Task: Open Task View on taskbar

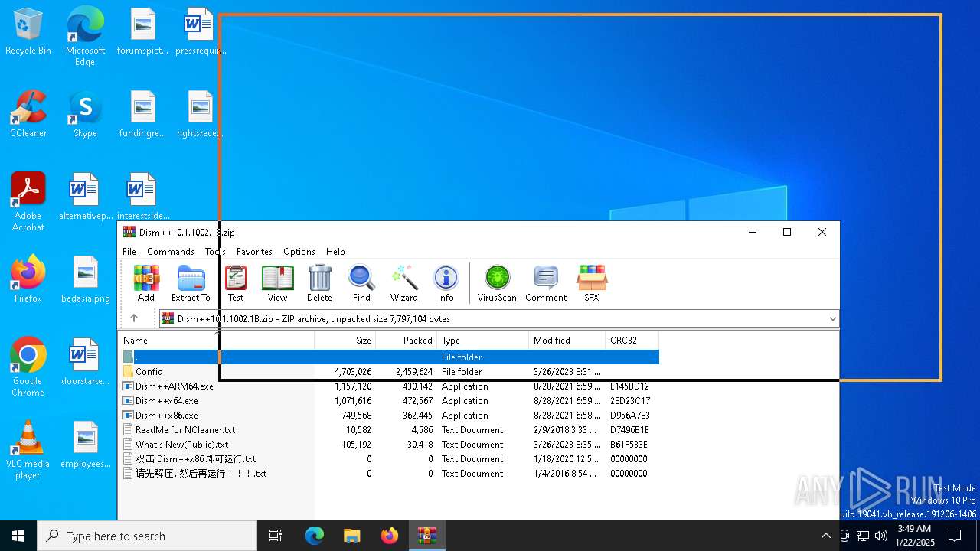Action: pyautogui.click(x=276, y=536)
